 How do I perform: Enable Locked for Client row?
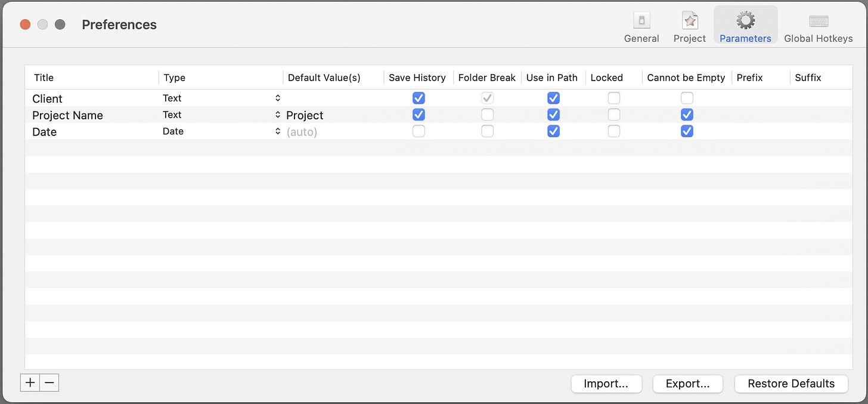click(x=613, y=98)
